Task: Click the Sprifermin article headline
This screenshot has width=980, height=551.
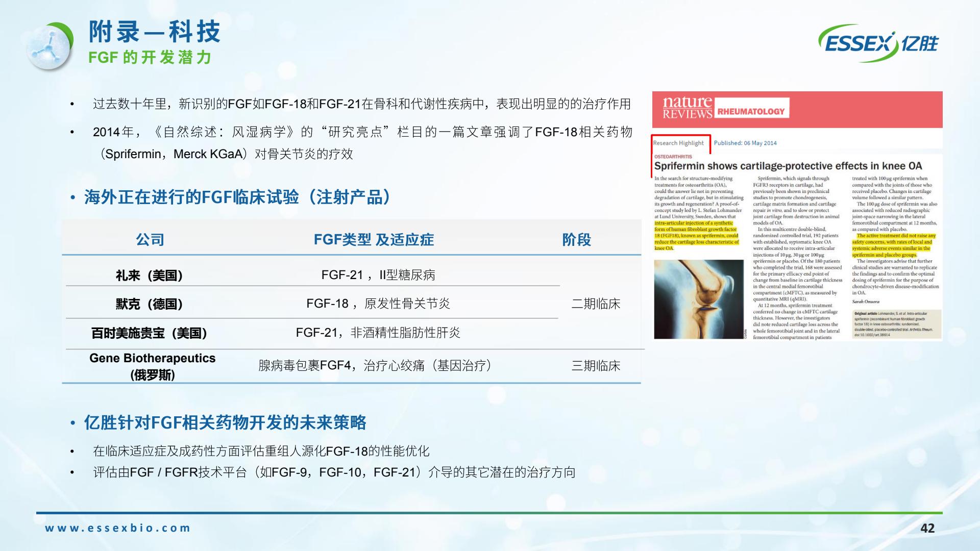Action: (x=788, y=166)
